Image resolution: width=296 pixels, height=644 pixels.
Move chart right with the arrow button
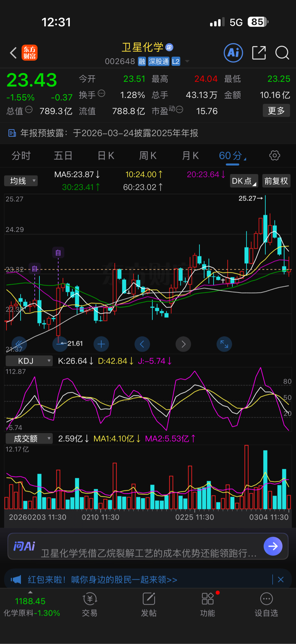click(183, 344)
